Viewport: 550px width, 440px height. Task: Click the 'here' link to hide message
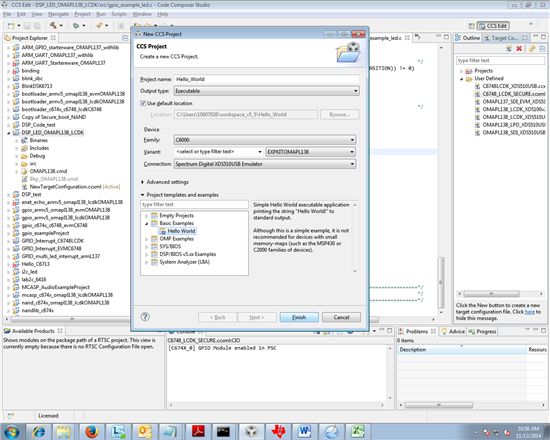click(530, 312)
